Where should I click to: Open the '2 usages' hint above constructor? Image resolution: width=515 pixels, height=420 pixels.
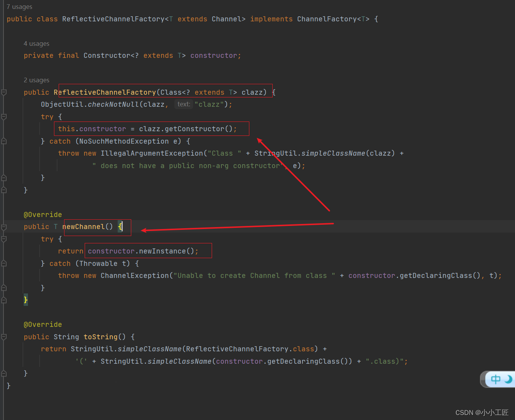click(37, 80)
